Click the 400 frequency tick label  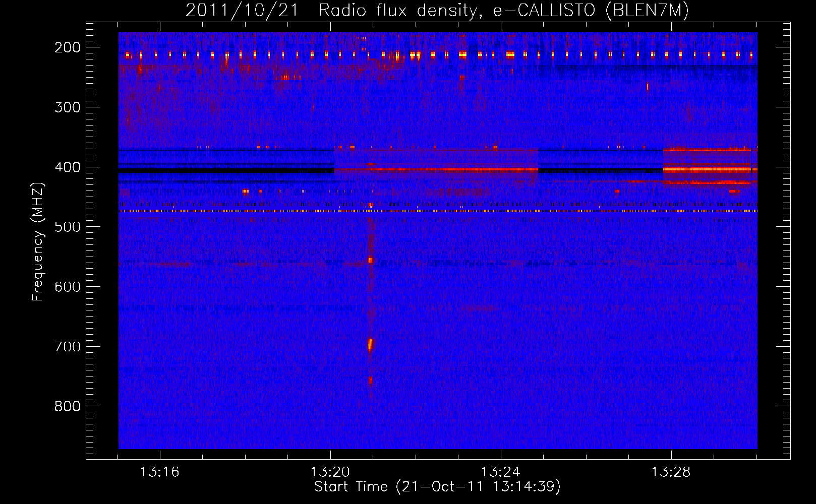(67, 167)
